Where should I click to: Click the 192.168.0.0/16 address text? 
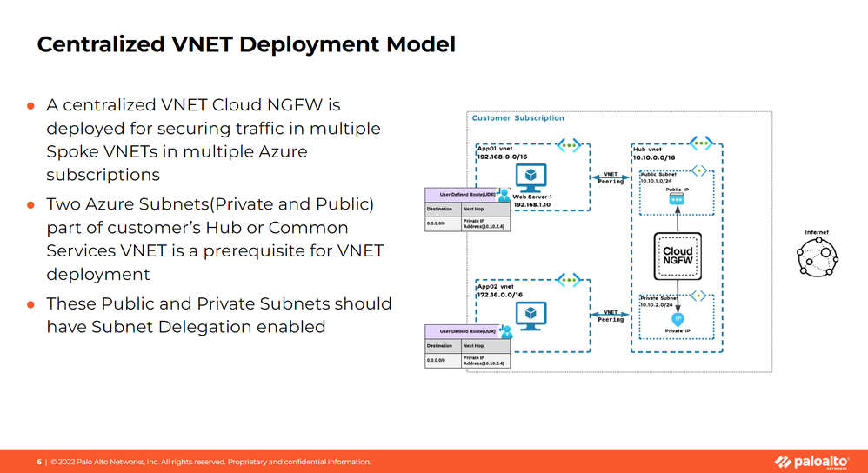[502, 157]
